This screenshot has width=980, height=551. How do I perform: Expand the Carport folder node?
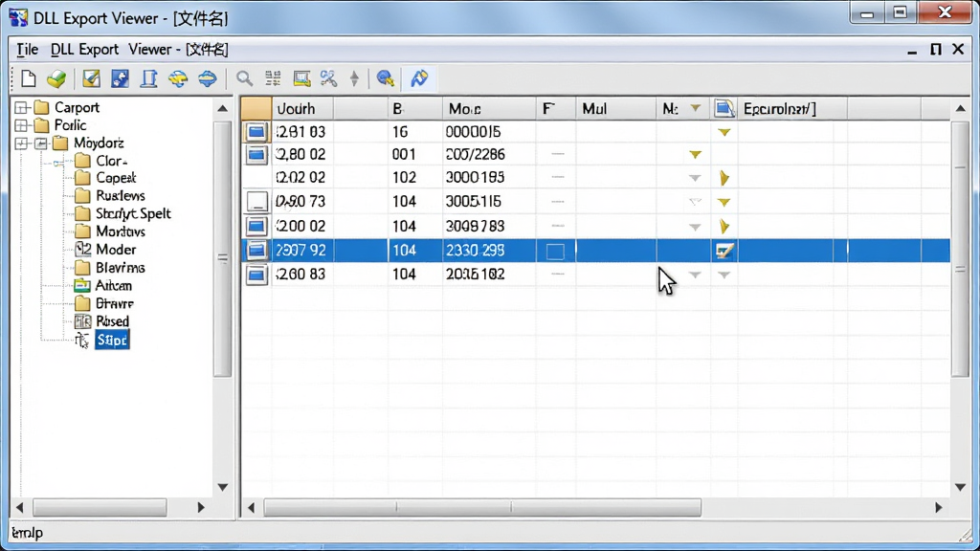[21, 107]
